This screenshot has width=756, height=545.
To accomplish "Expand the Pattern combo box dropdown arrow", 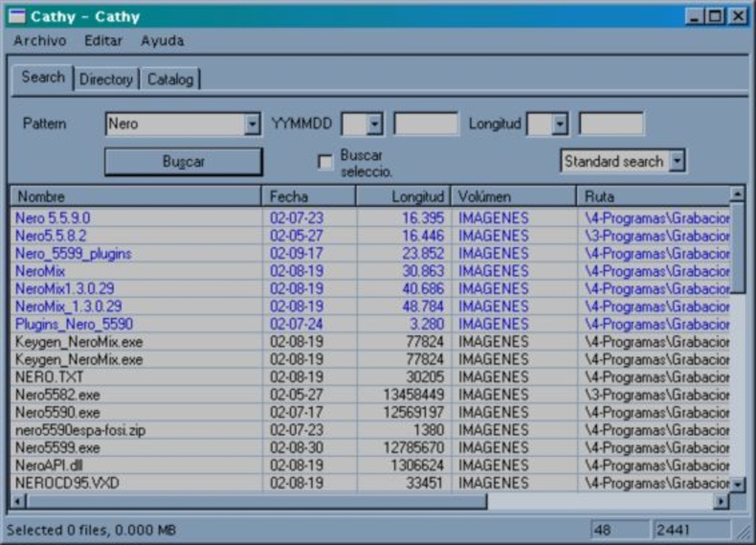I will pyautogui.click(x=252, y=124).
